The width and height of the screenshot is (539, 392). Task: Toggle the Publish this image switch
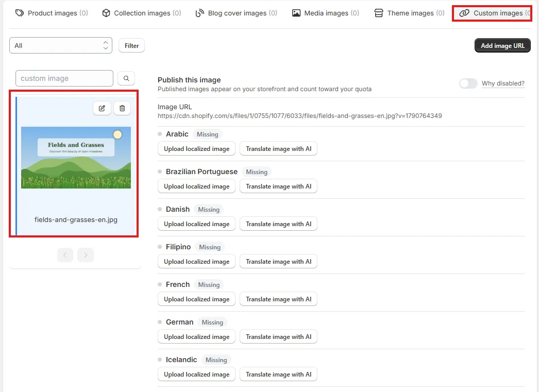[x=468, y=83]
